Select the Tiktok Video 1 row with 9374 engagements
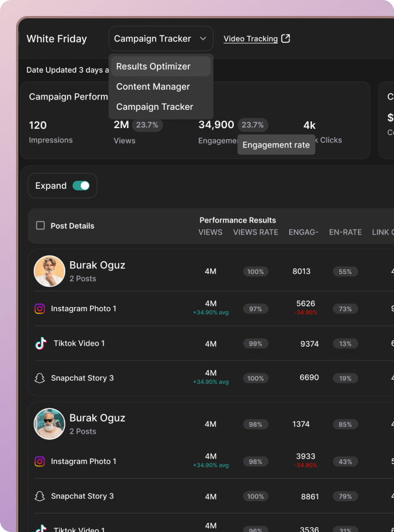Screen dimensions: 394x532 coord(214,343)
